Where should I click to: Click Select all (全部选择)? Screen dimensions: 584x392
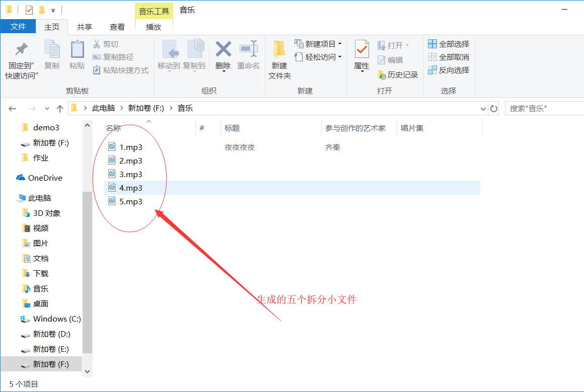coord(449,44)
